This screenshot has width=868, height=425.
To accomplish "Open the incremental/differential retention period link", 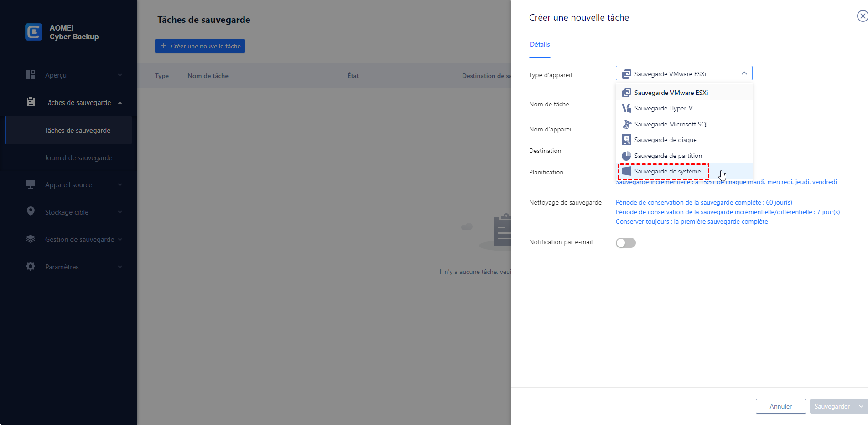I will pyautogui.click(x=728, y=212).
